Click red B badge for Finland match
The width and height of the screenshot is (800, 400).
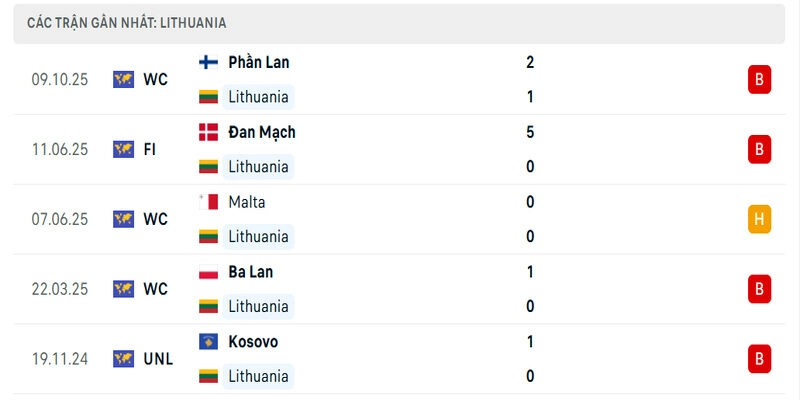tap(759, 79)
